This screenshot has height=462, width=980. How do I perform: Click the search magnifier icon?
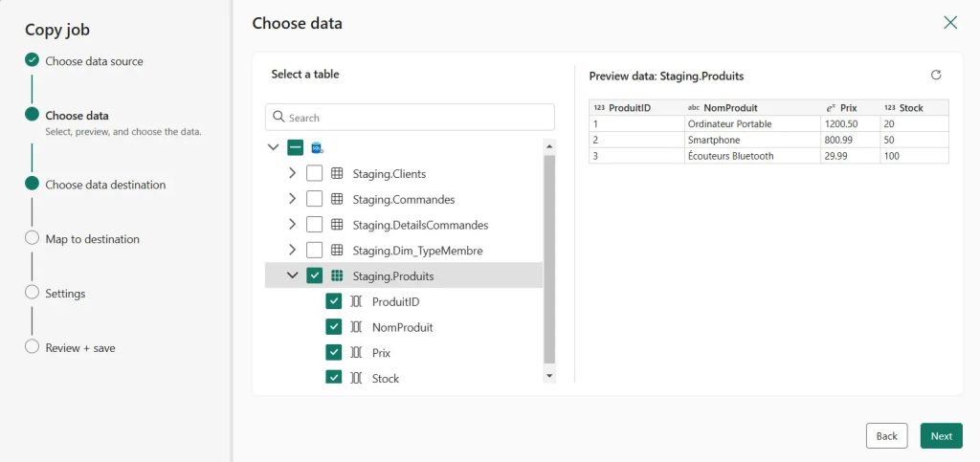pos(278,118)
